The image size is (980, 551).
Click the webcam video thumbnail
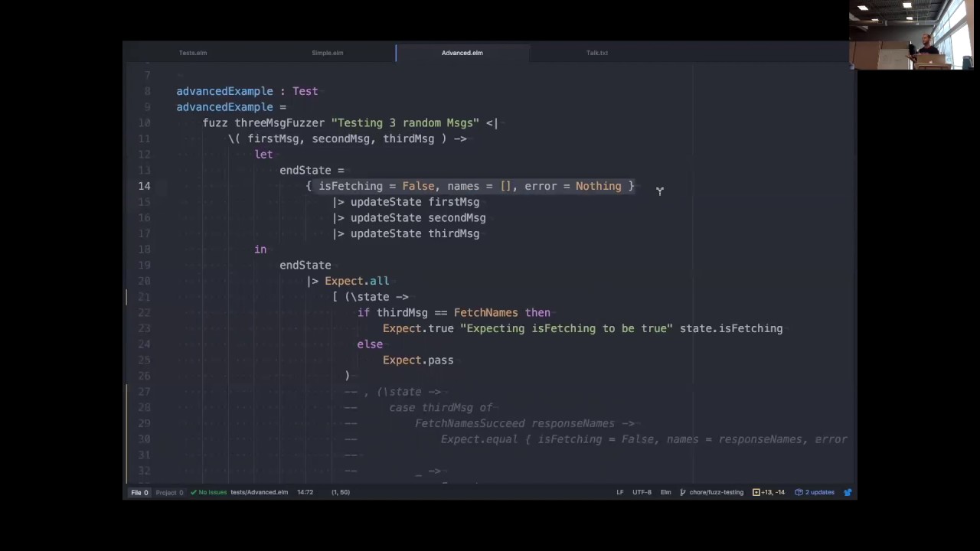pyautogui.click(x=913, y=34)
